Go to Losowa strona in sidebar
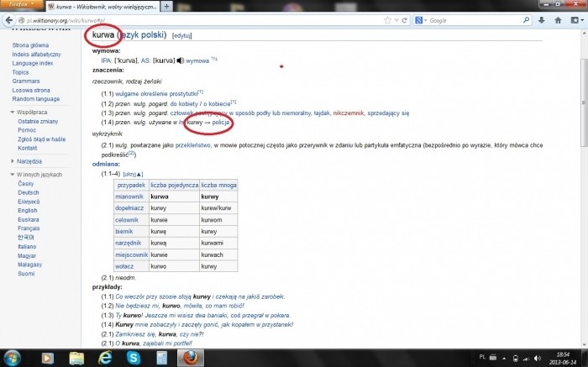This screenshot has width=588, height=367. click(31, 90)
